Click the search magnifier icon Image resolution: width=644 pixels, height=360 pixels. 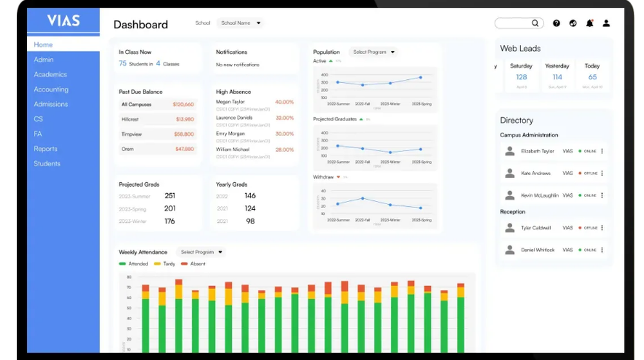535,23
